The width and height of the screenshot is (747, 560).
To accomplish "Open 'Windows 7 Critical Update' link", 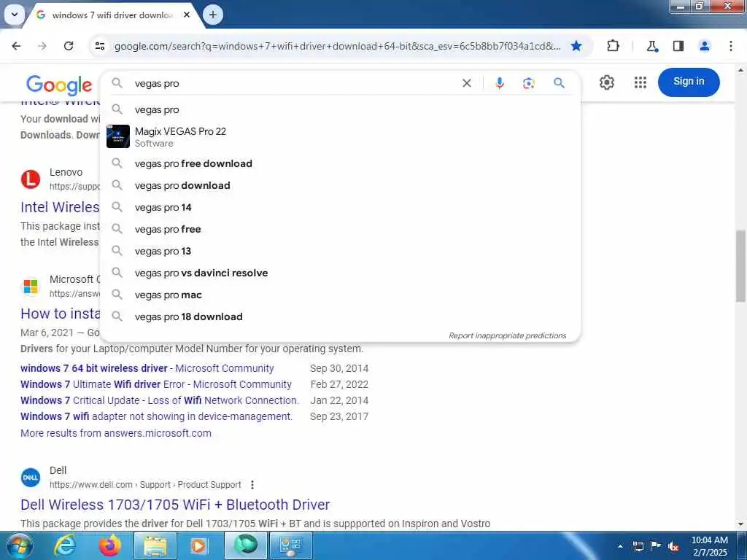I will point(160,400).
